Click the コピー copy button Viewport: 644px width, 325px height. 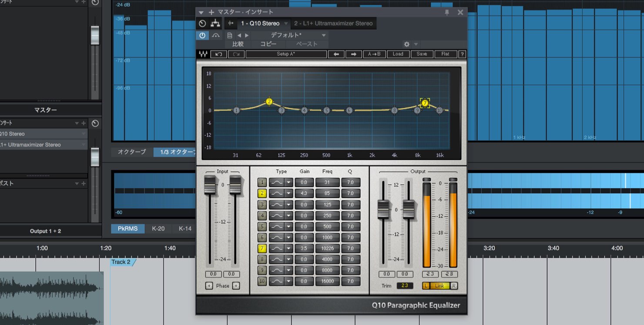point(268,44)
